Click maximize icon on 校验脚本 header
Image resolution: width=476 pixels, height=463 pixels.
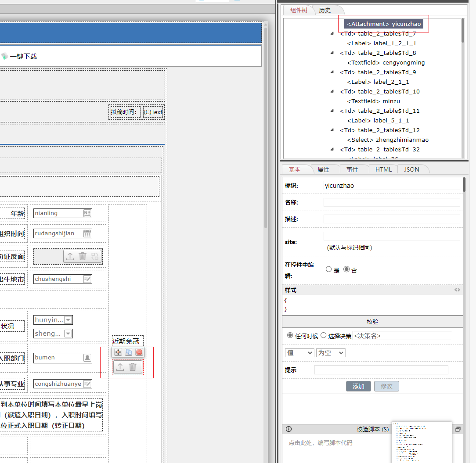pos(458,429)
